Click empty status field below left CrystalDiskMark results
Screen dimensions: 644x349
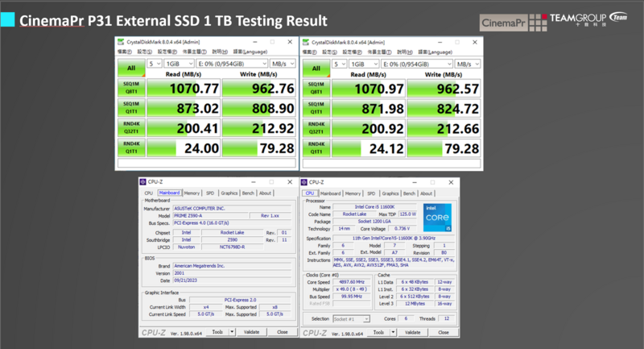207,163
